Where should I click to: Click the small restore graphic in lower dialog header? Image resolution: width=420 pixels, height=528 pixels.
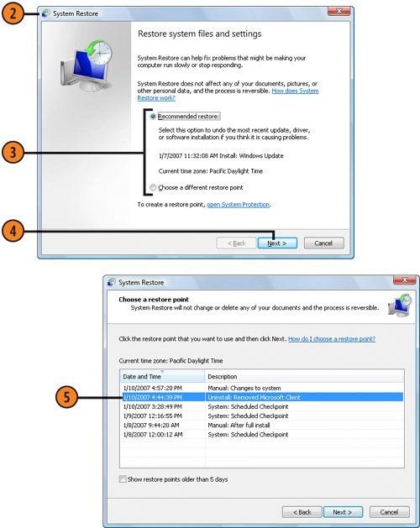pos(400,305)
